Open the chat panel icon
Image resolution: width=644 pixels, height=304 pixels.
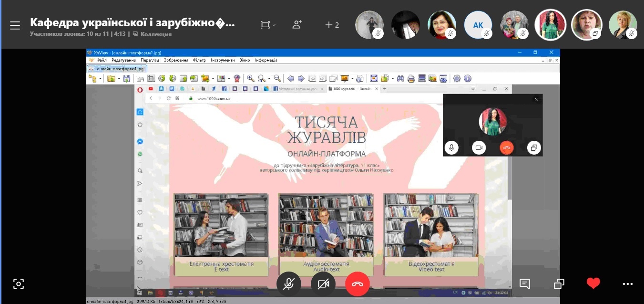(x=524, y=284)
